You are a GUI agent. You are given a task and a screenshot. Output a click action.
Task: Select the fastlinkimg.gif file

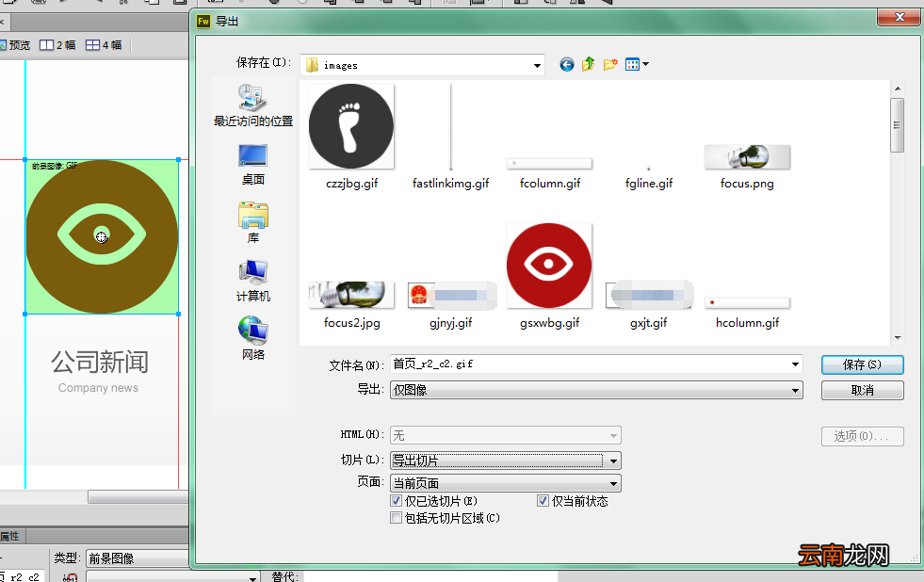pos(451,137)
